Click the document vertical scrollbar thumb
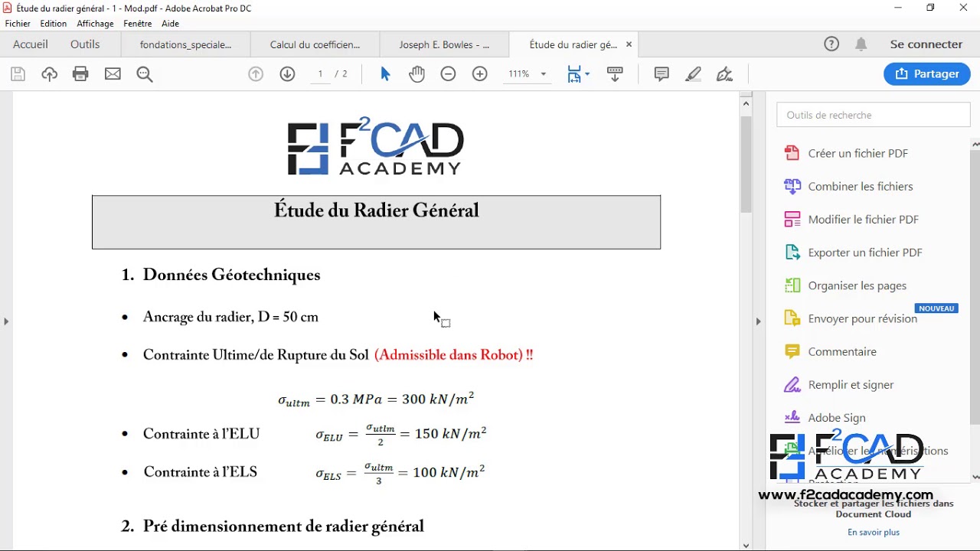 (x=746, y=165)
